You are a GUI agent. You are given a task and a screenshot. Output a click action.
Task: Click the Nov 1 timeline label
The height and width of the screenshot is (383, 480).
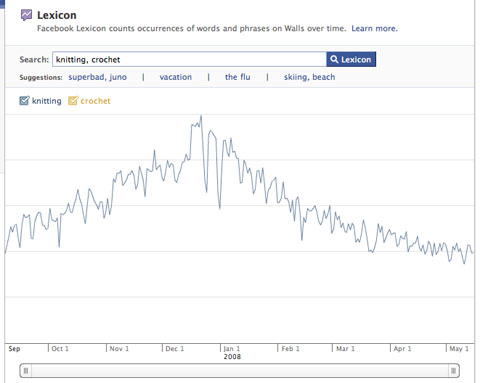click(119, 349)
